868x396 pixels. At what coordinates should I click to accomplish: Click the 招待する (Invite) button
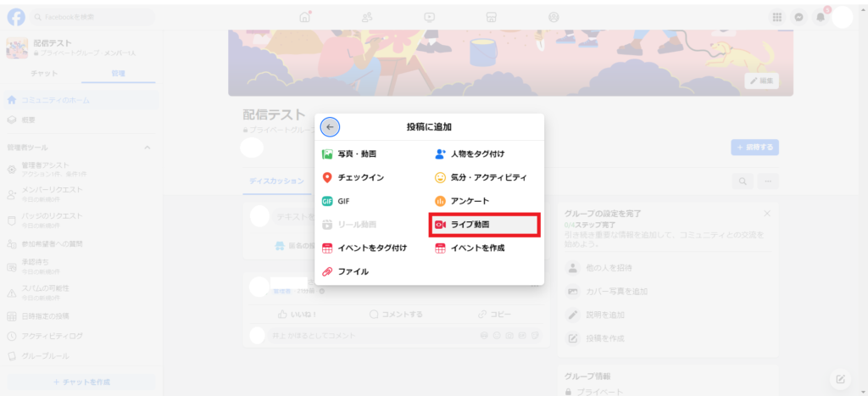[754, 148]
